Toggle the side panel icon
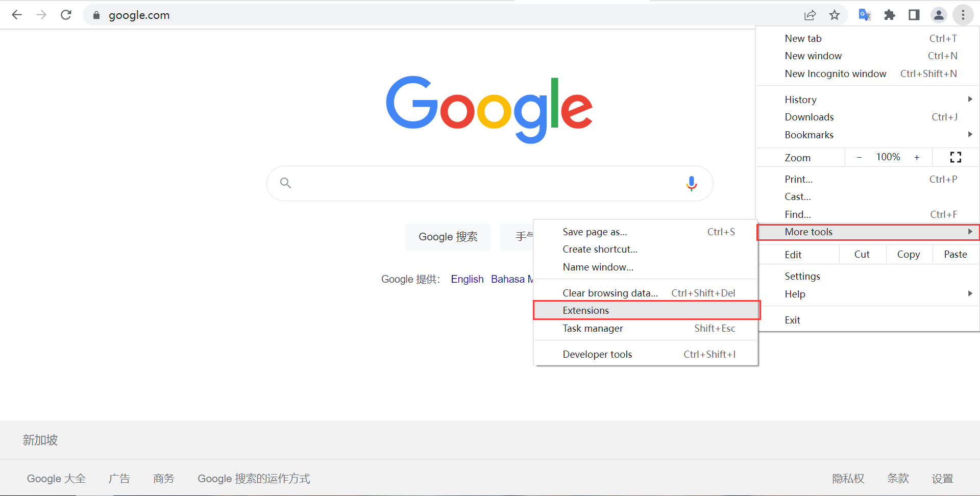This screenshot has width=980, height=496. pos(914,15)
